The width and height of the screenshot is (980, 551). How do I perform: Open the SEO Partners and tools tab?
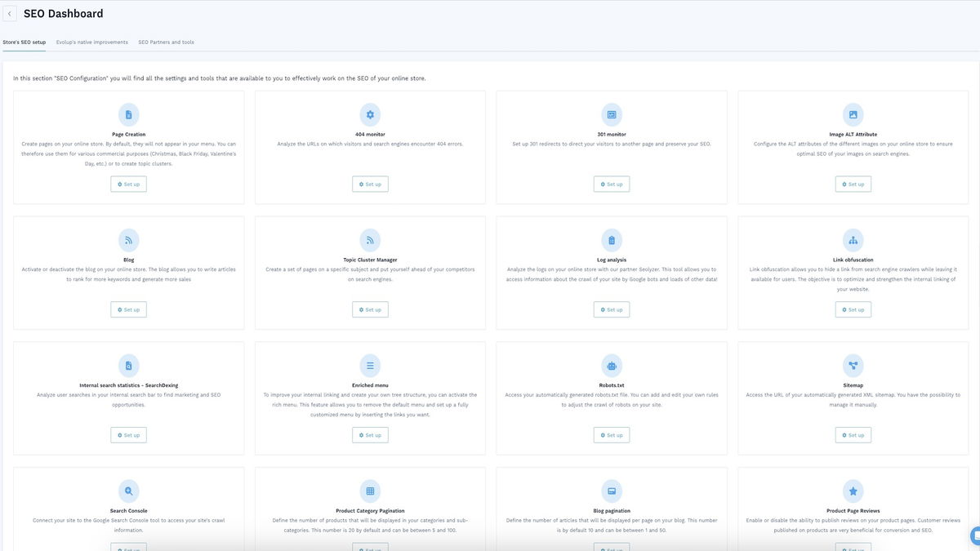tap(166, 42)
